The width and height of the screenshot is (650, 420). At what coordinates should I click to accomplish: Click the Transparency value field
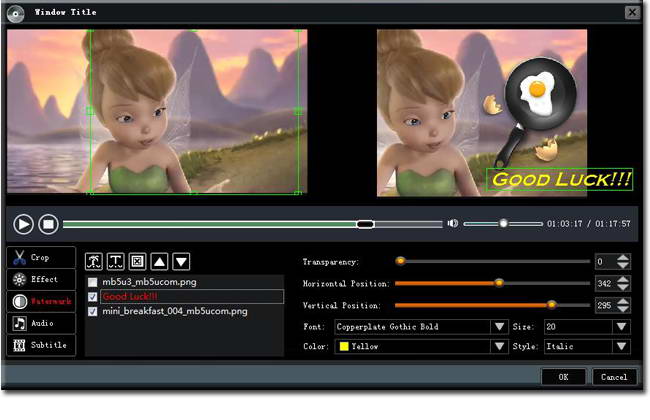[x=605, y=262]
